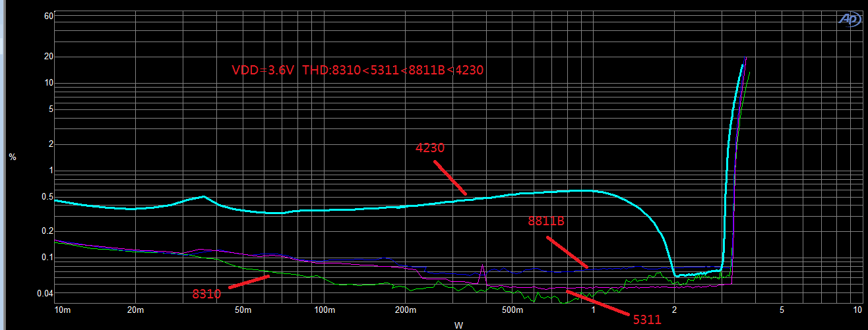Select the red VDD=3.6V THD title annotation
This screenshot has height=330, width=868.
359,70
